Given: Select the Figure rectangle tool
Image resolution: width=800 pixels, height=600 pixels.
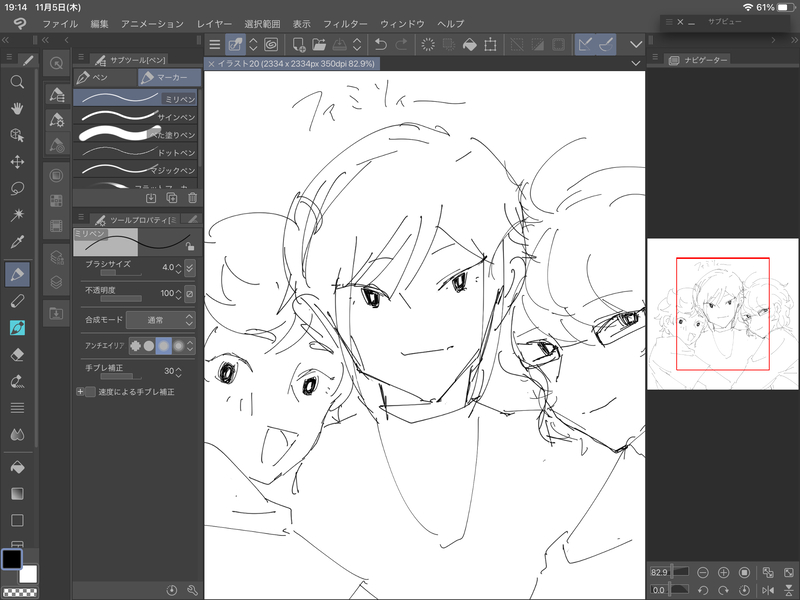Looking at the screenshot, I should (x=17, y=520).
